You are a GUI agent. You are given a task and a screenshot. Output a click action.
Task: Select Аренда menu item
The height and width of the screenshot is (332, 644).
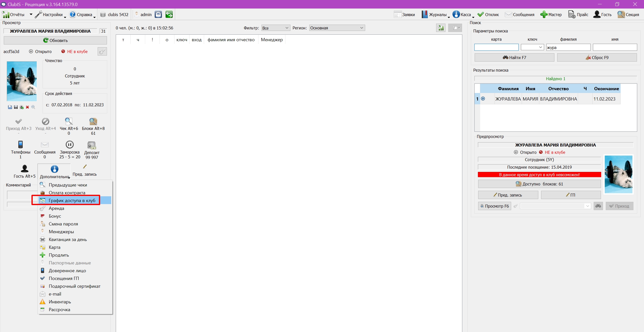(75, 208)
